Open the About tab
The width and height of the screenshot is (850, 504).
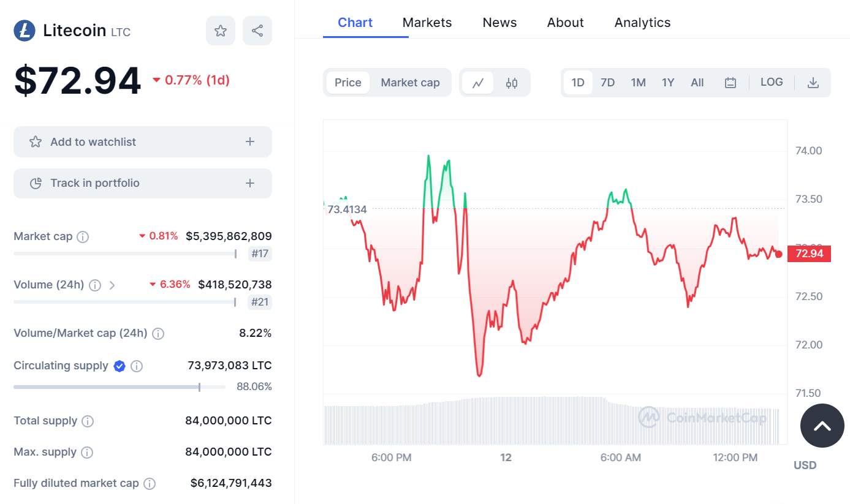point(565,23)
